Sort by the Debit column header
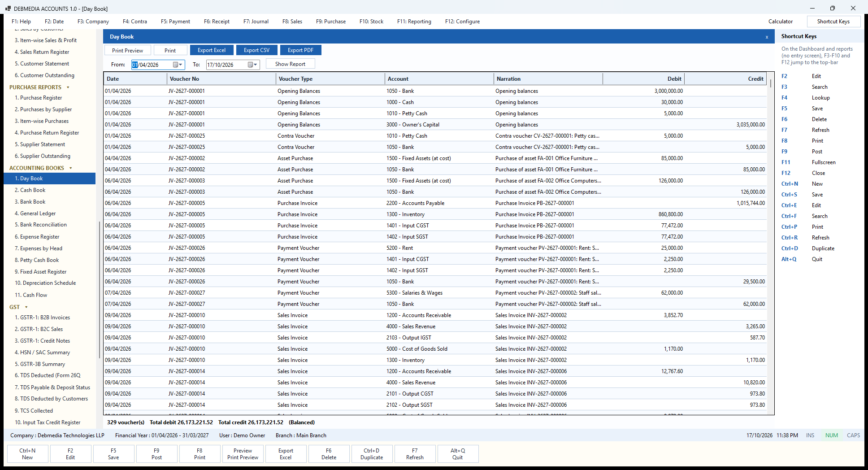 [x=643, y=79]
